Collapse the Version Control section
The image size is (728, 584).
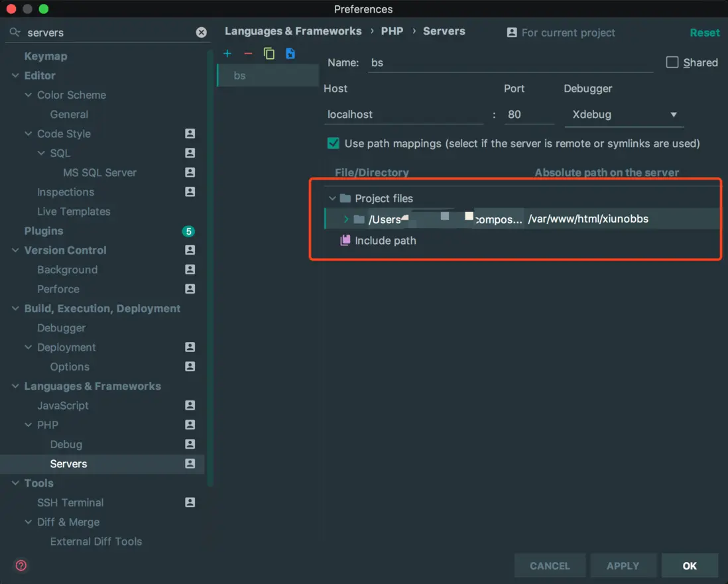click(15, 251)
